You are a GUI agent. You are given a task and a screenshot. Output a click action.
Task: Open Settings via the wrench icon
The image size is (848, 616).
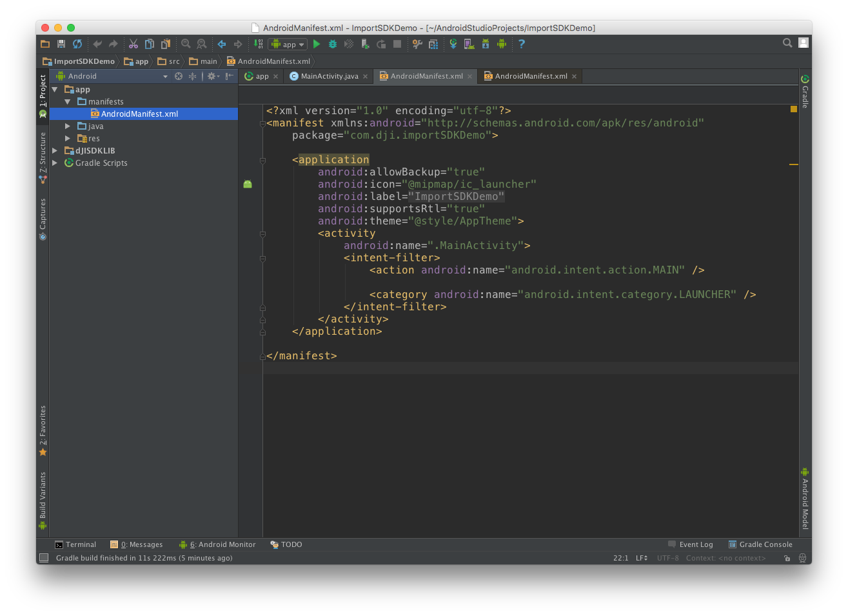coord(417,44)
